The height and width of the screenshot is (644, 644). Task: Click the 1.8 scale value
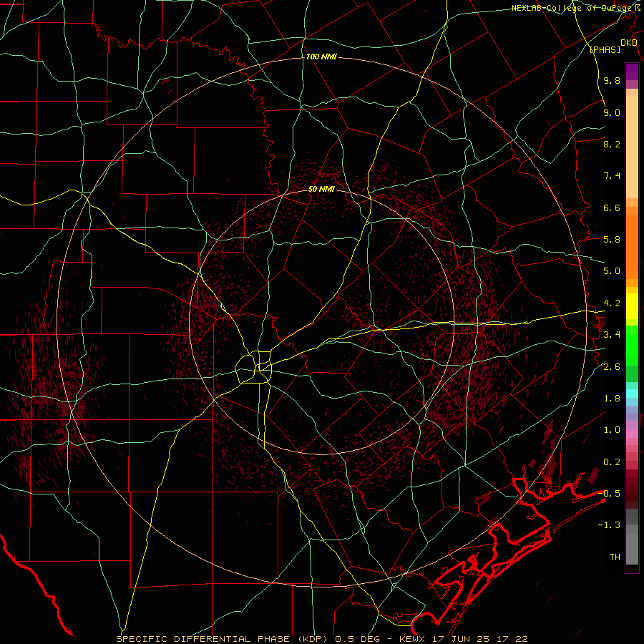(612, 399)
